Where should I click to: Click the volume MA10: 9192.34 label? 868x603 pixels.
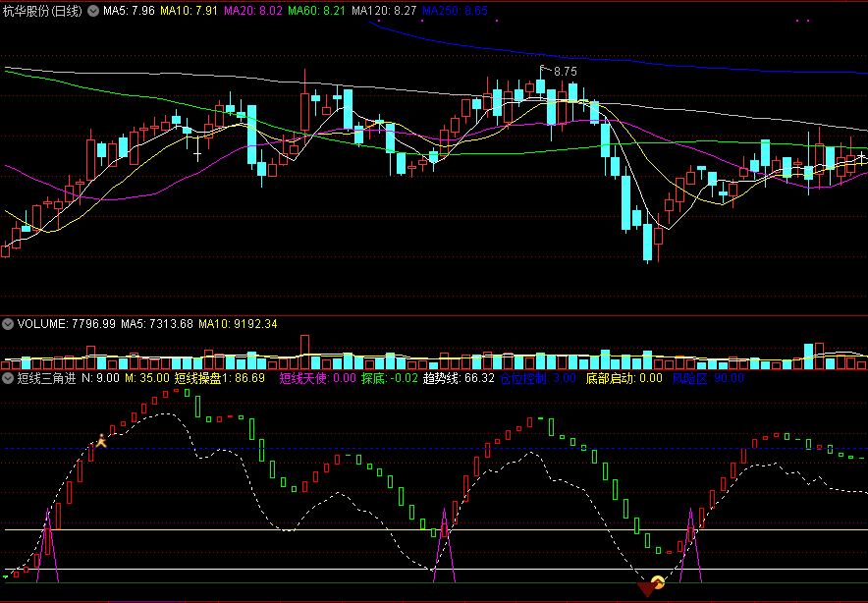[238, 323]
